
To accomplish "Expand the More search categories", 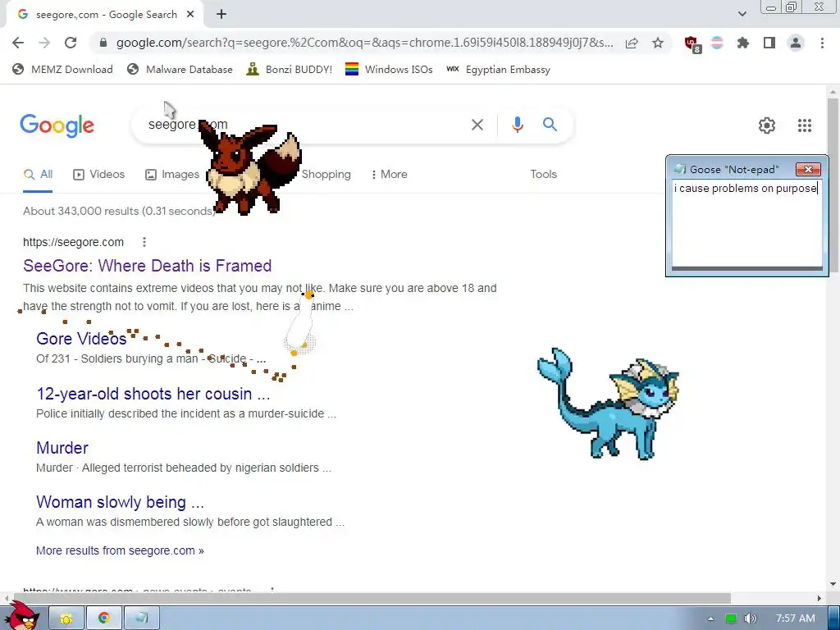I will tap(389, 175).
